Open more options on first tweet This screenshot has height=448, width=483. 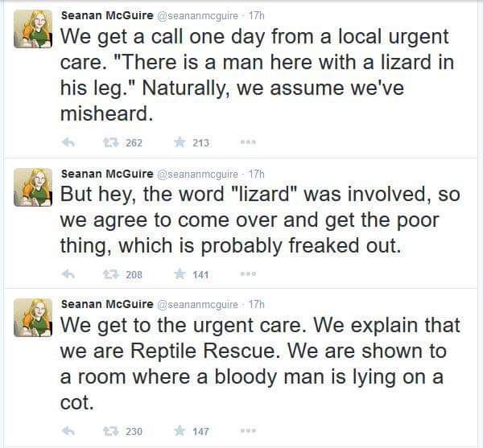248,142
